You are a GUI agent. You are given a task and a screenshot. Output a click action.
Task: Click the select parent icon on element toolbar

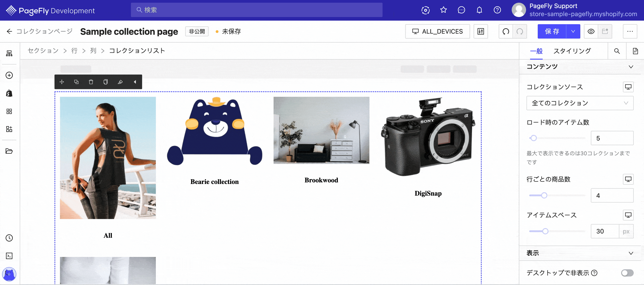click(x=76, y=82)
